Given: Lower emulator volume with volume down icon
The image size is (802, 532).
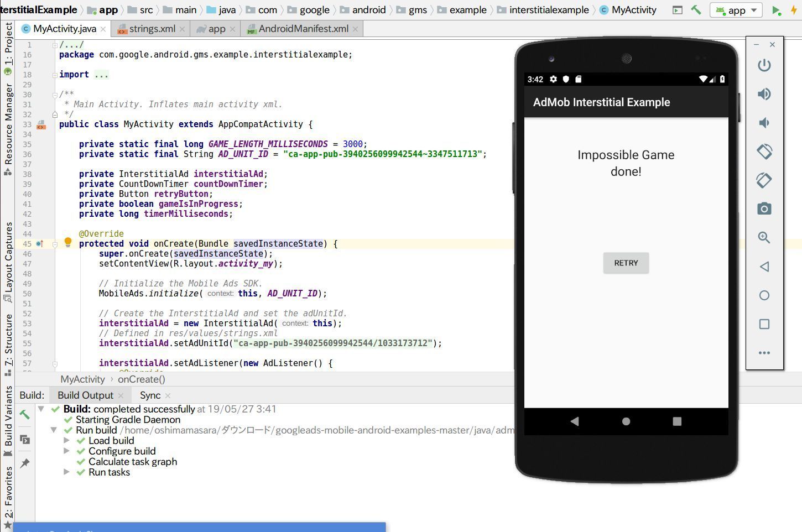Looking at the screenshot, I should pyautogui.click(x=764, y=123).
